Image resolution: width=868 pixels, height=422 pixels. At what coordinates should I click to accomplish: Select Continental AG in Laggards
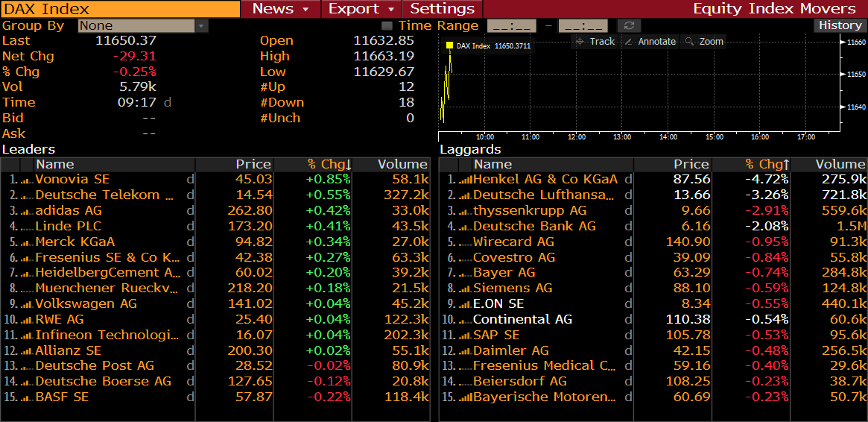(522, 320)
